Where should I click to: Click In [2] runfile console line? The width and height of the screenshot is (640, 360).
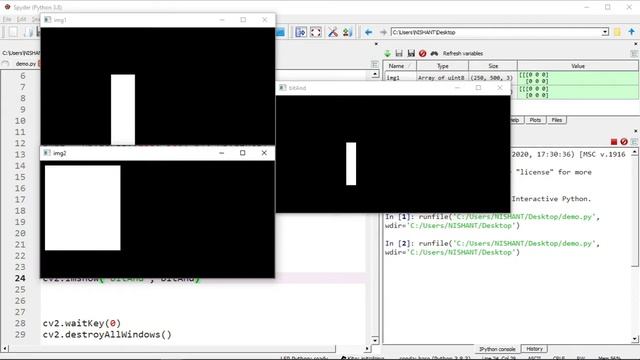point(493,248)
